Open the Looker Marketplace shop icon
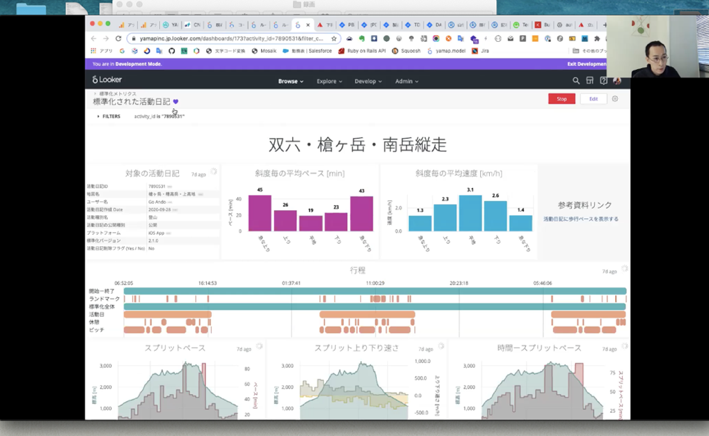 (590, 81)
